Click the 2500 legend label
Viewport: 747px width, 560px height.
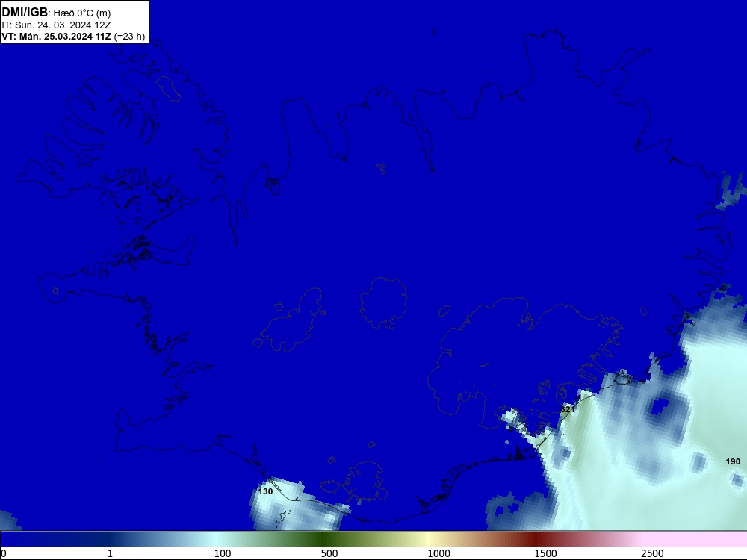tap(652, 553)
